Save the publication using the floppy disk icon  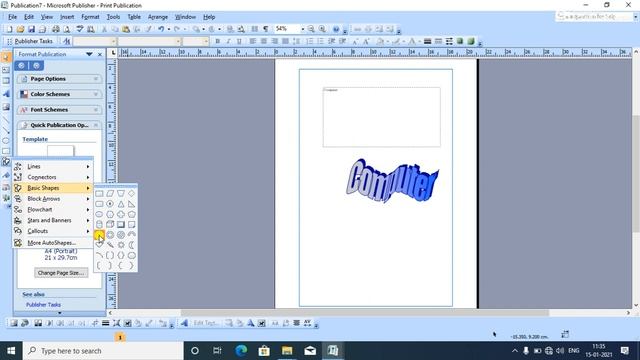coord(31,29)
